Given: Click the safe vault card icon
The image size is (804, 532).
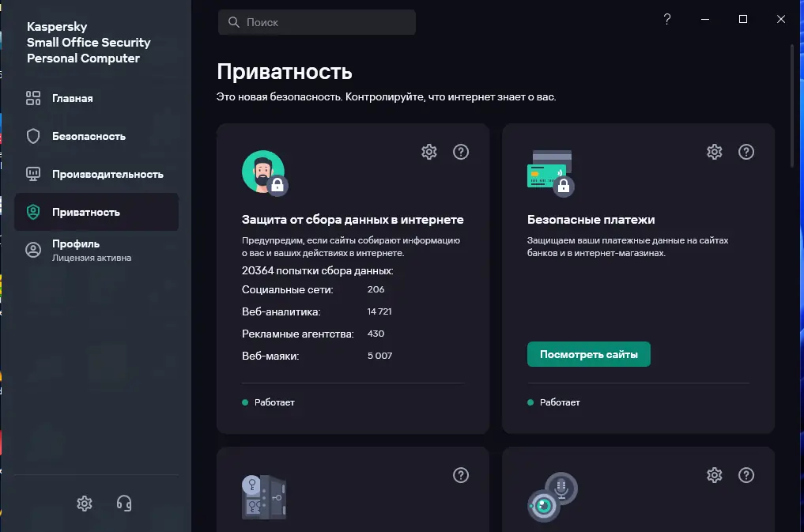Looking at the screenshot, I should (264, 497).
